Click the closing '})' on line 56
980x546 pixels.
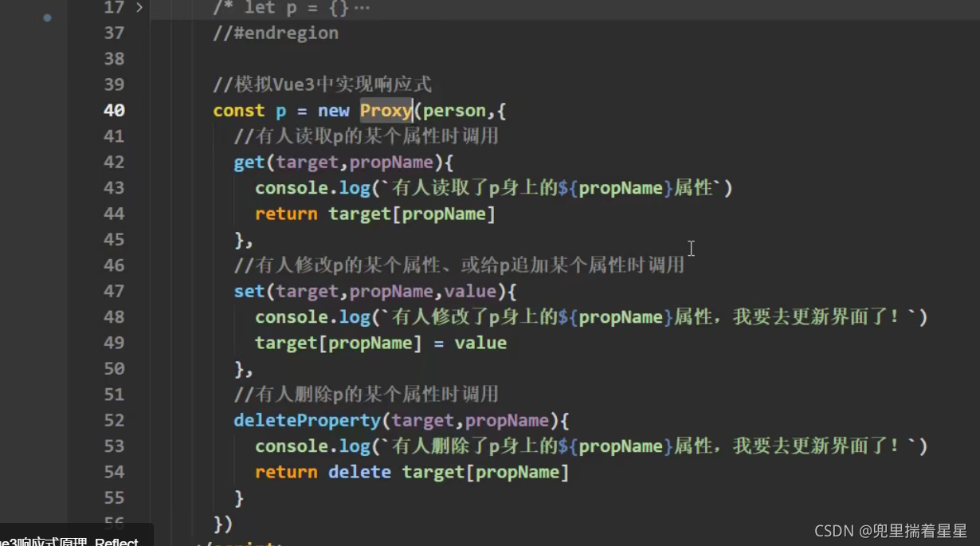tap(223, 524)
